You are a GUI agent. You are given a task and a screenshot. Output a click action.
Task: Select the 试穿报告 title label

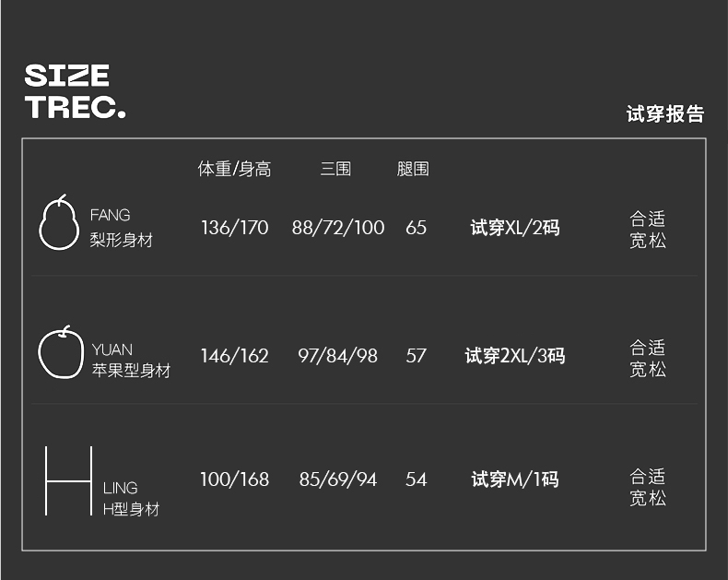click(x=664, y=113)
